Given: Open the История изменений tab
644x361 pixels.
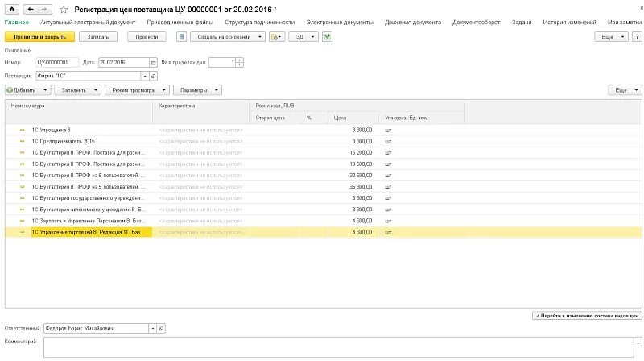Looking at the screenshot, I should pos(569,23).
